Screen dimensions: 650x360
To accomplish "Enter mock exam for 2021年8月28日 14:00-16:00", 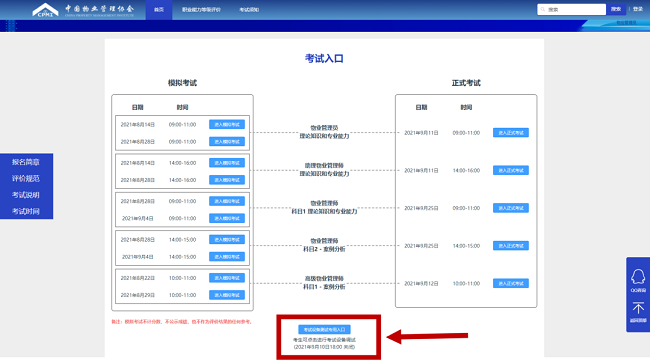I will pos(227,180).
